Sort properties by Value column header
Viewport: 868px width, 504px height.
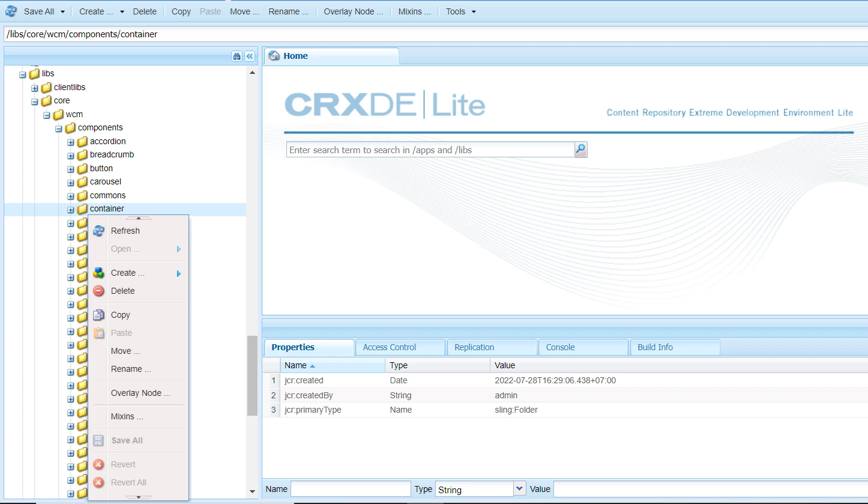point(679,365)
